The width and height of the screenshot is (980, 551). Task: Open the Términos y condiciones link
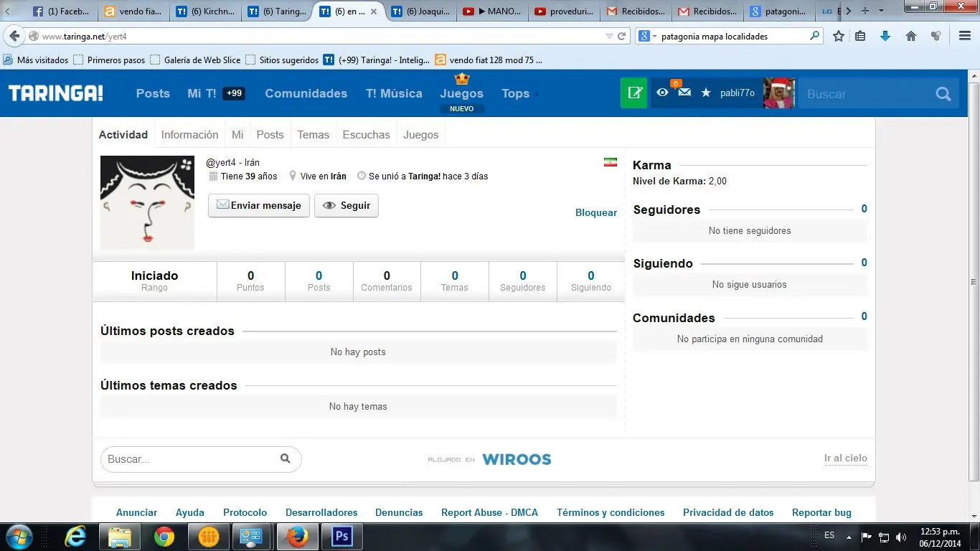tap(611, 512)
